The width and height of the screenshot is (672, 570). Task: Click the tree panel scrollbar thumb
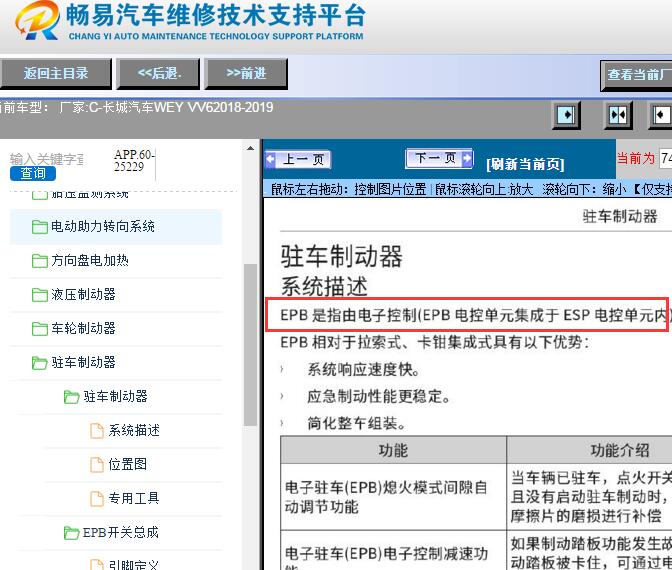[250, 345]
